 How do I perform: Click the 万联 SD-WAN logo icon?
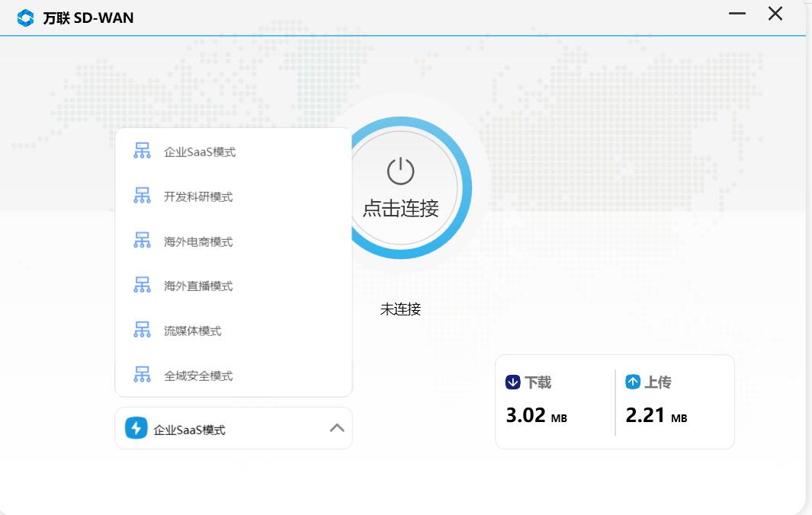(25, 18)
